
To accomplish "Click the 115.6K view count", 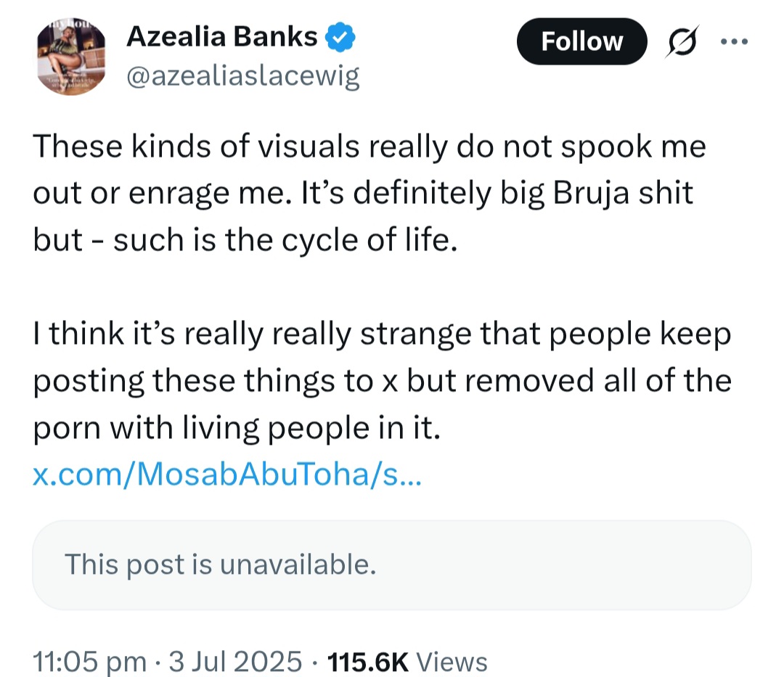I will point(369,661).
